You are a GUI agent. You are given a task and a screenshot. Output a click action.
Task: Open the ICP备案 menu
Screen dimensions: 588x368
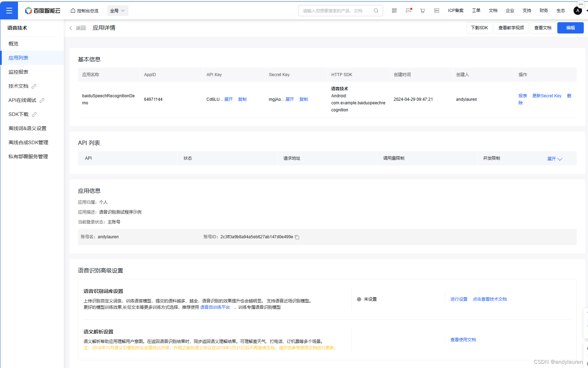(x=456, y=11)
